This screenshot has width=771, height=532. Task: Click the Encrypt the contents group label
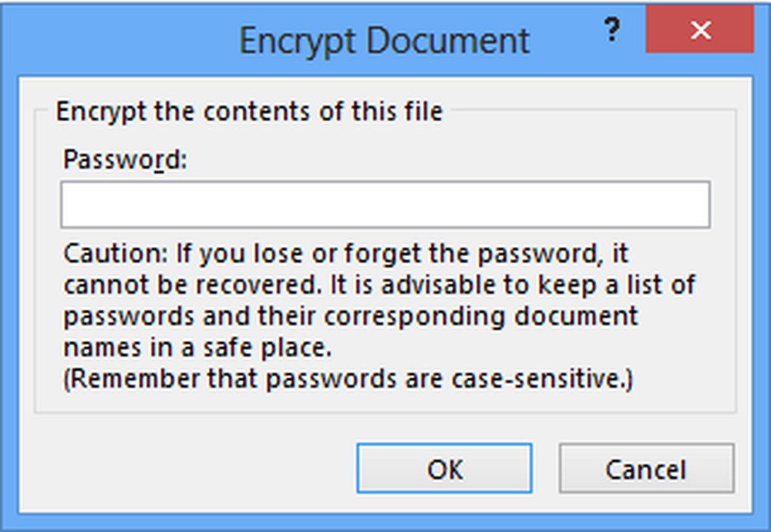[249, 112]
